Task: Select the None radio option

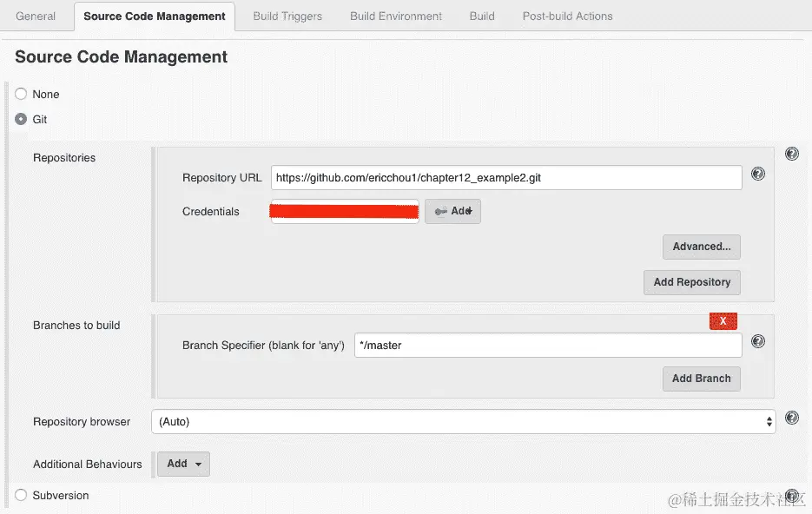Action: 21,94
